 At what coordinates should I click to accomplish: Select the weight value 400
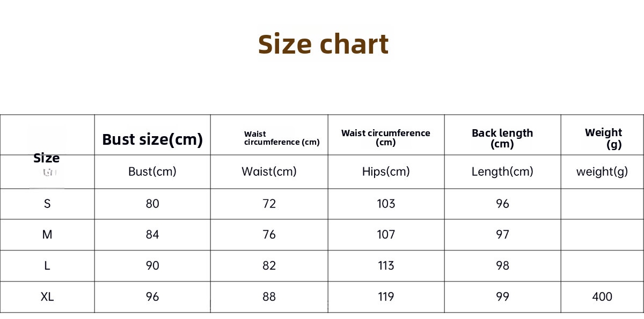[602, 297]
